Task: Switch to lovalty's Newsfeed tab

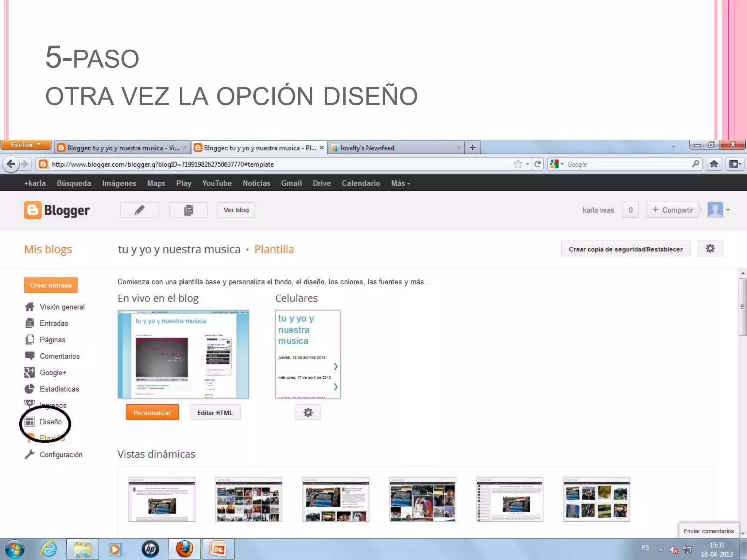Action: 396,148
